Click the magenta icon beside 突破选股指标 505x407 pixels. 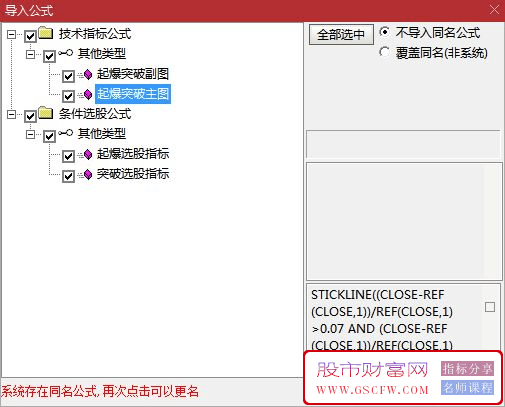(x=88, y=174)
